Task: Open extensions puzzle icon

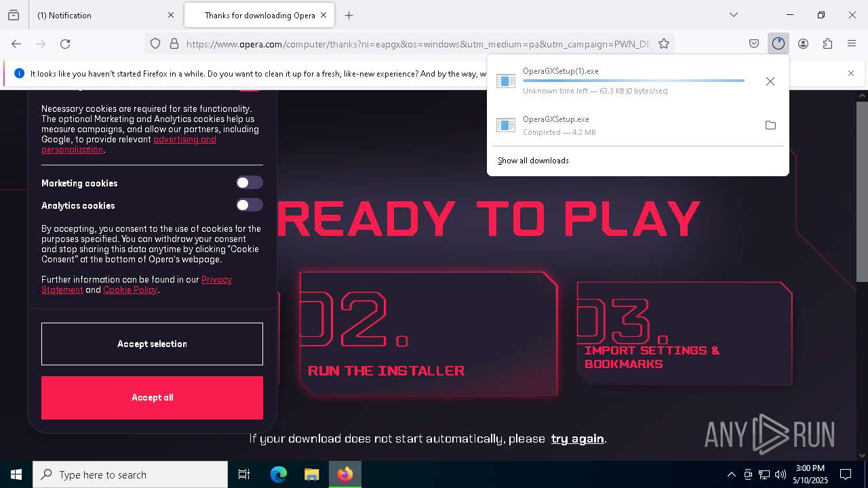Action: tap(827, 43)
